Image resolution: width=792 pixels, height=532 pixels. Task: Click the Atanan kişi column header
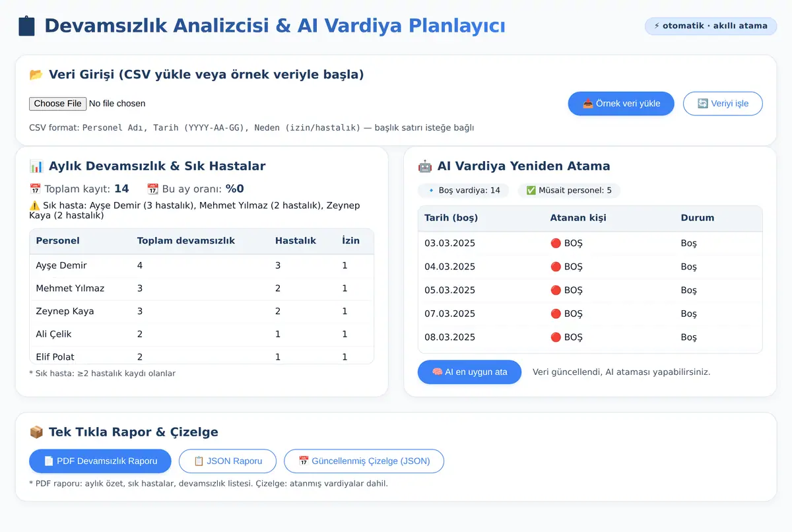click(x=578, y=218)
